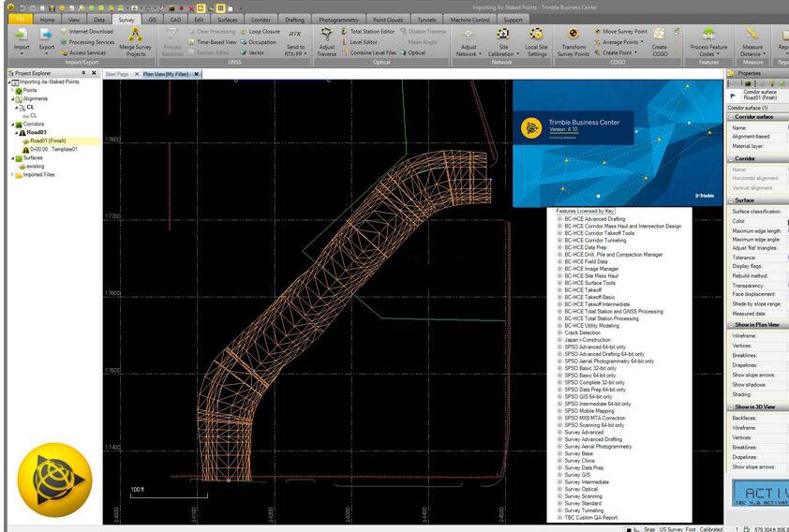The width and height of the screenshot is (789, 532).
Task: Pin the Project Explorer panel
Action: [x=84, y=73]
